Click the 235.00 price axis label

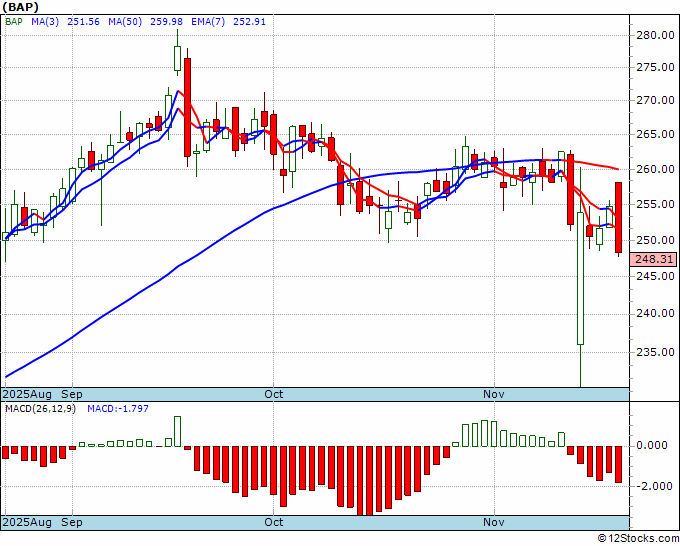tap(655, 352)
